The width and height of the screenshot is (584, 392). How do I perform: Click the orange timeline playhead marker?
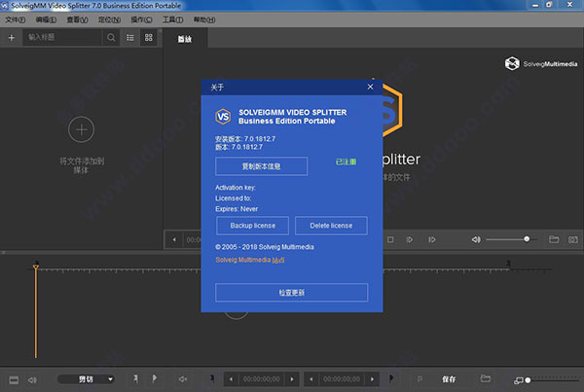(x=36, y=267)
